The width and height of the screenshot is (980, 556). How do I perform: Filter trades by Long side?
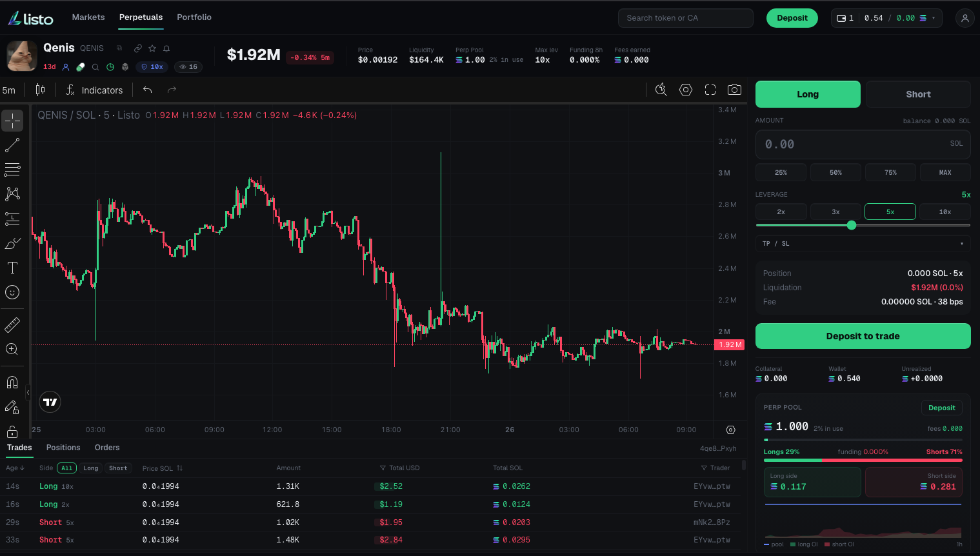point(91,468)
